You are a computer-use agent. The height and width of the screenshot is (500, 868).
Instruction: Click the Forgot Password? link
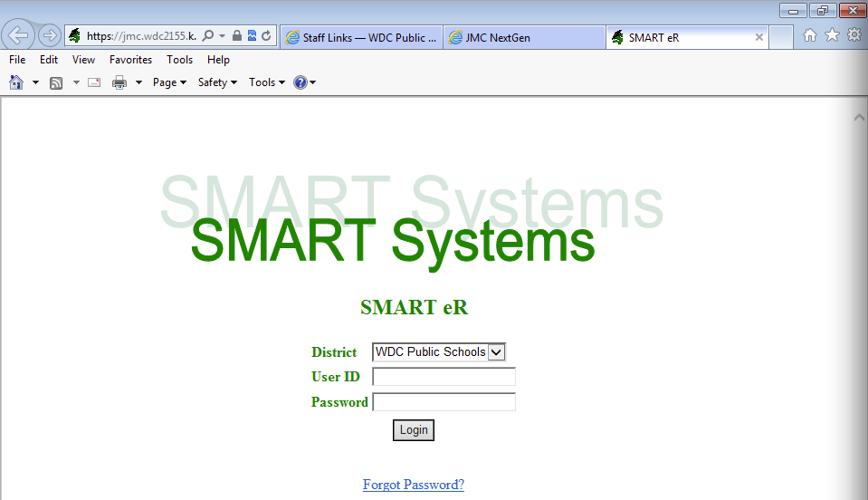(414, 485)
